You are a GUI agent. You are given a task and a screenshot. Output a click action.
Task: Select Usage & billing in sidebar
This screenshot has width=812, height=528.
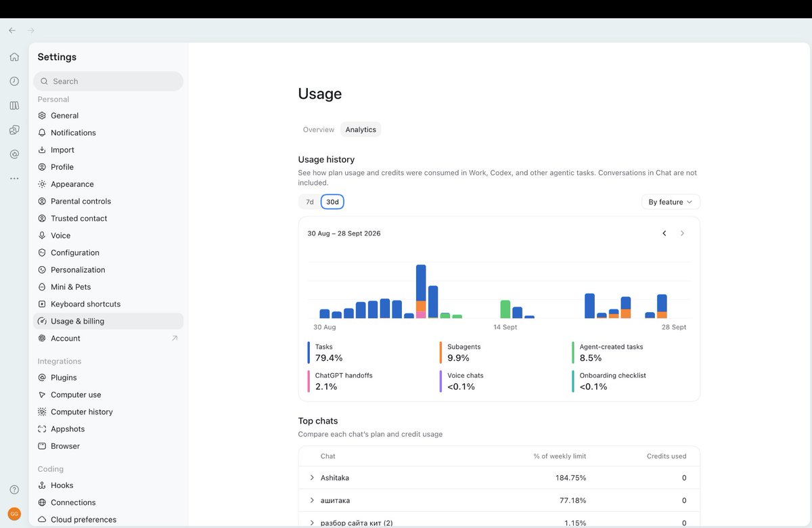[108, 321]
